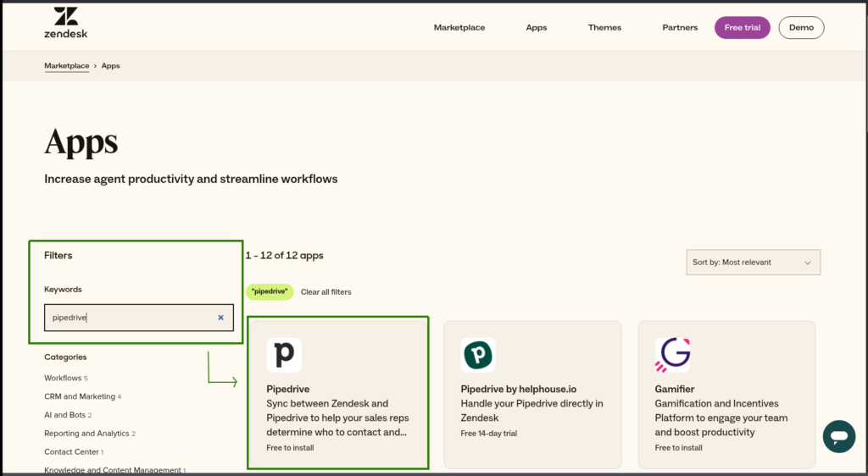
Task: Focus the Keywords search field
Action: pos(139,318)
